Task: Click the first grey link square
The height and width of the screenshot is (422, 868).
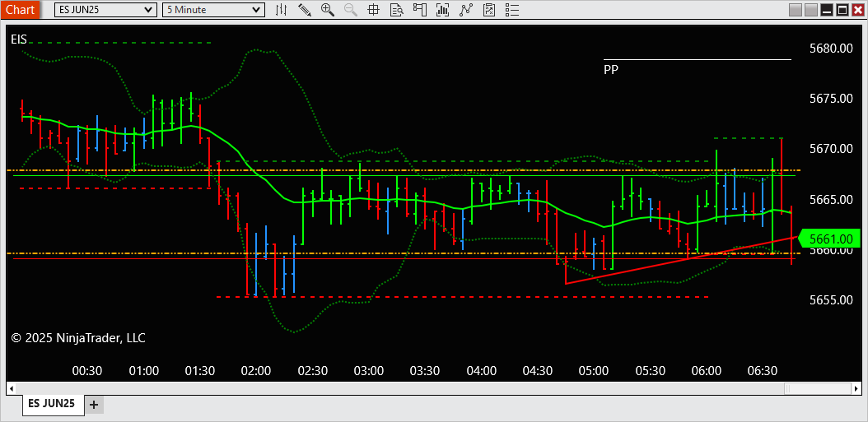Action: coord(796,10)
